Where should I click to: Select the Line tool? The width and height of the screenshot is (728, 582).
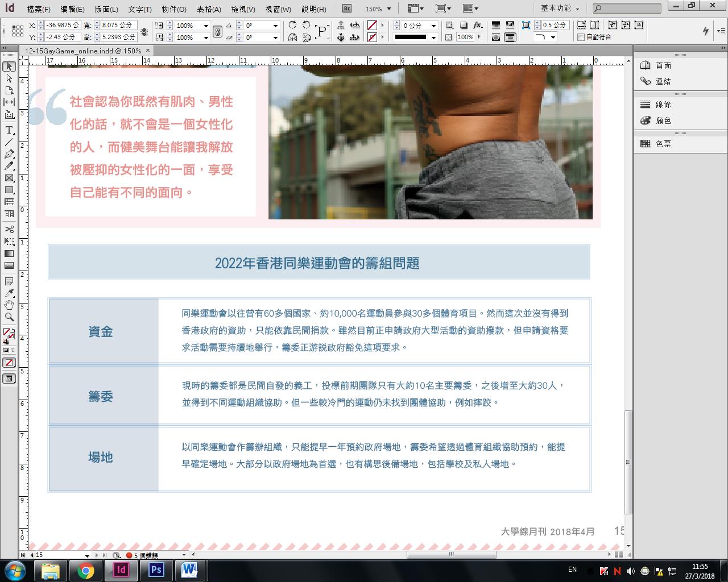click(x=9, y=142)
